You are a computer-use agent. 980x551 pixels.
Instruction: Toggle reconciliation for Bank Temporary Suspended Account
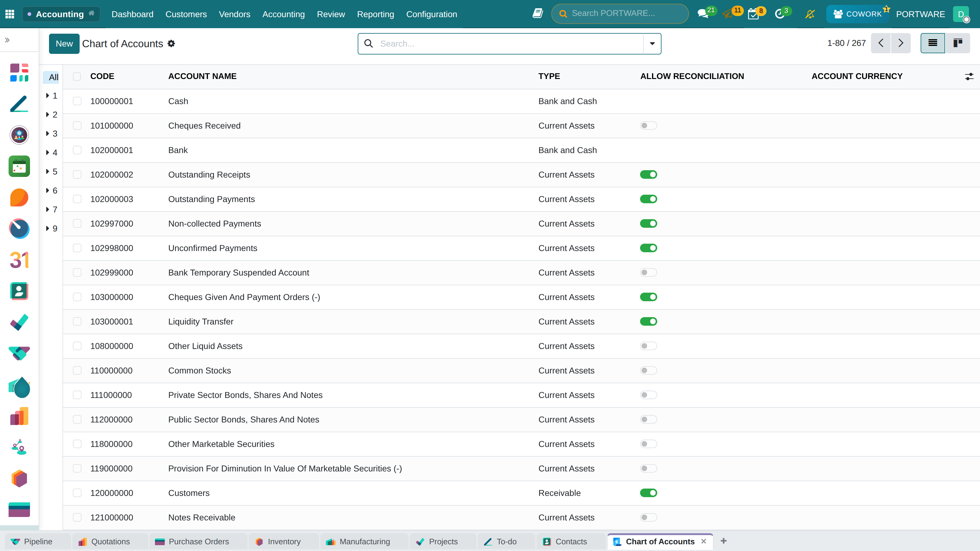pos(648,273)
